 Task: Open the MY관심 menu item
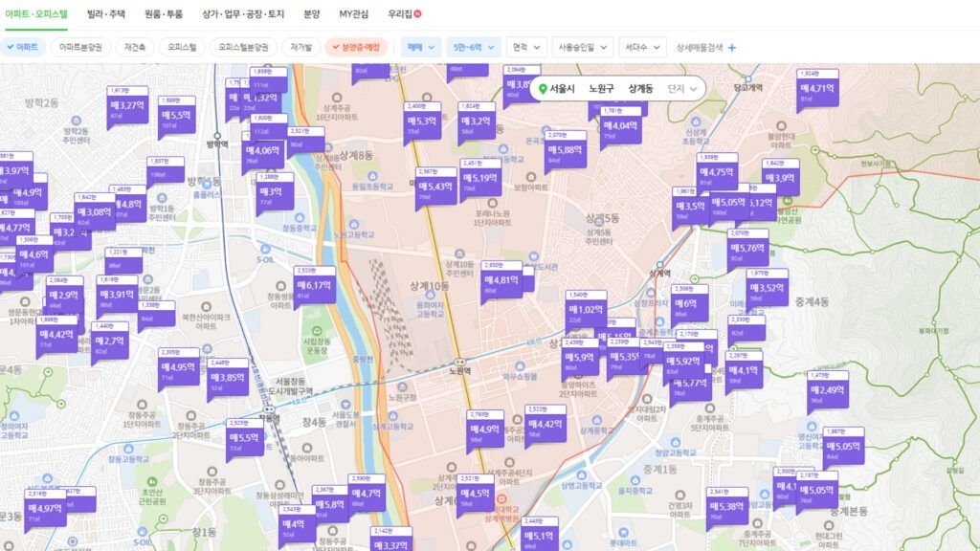click(354, 13)
